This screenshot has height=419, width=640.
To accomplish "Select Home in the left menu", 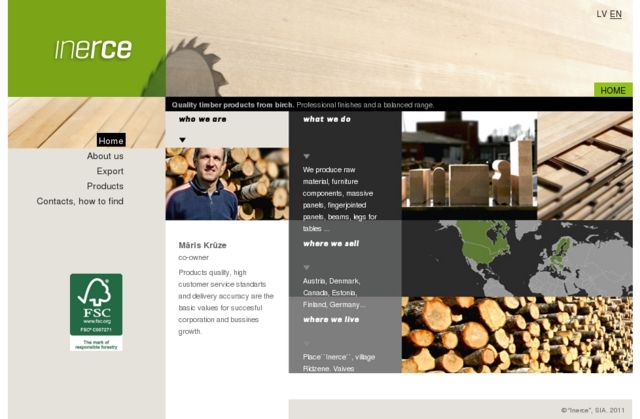I will pos(111,141).
